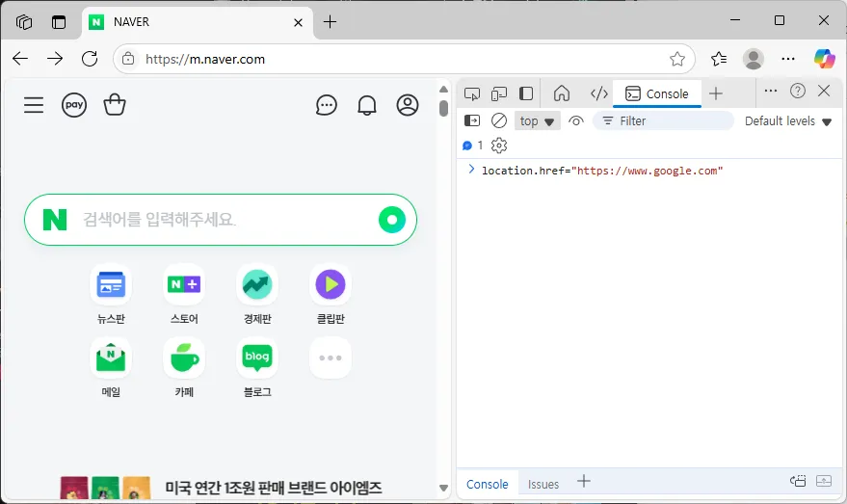Open console settings gear
The height and width of the screenshot is (504, 847).
point(499,146)
